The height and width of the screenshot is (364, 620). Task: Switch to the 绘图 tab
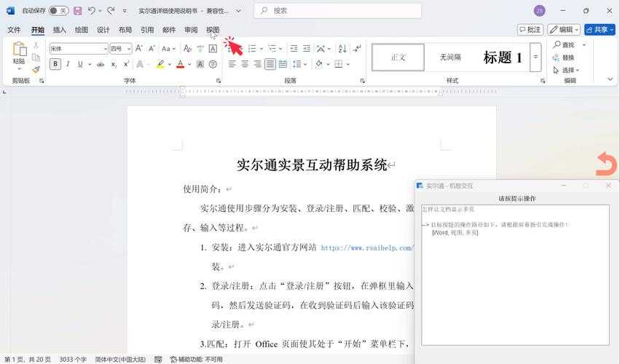tap(82, 30)
